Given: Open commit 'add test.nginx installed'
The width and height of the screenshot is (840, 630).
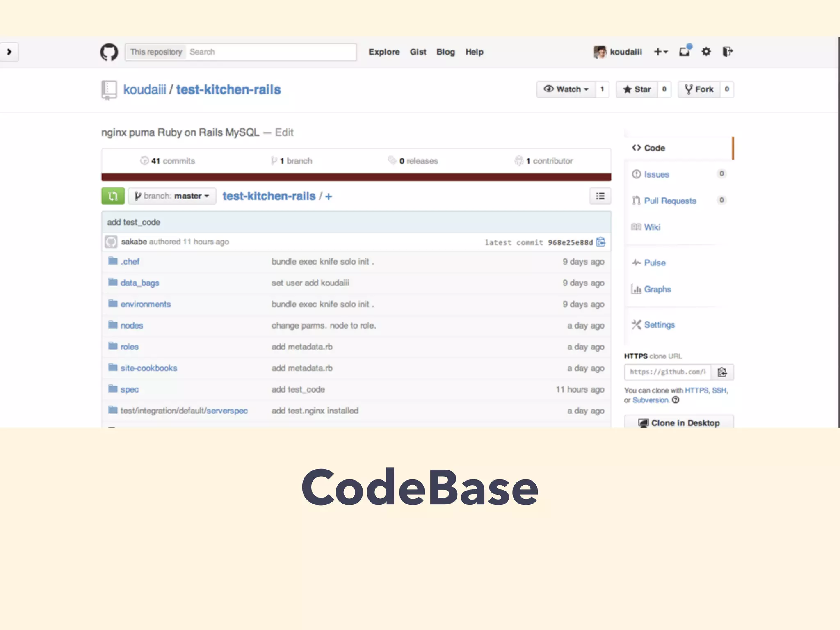Looking at the screenshot, I should (315, 411).
